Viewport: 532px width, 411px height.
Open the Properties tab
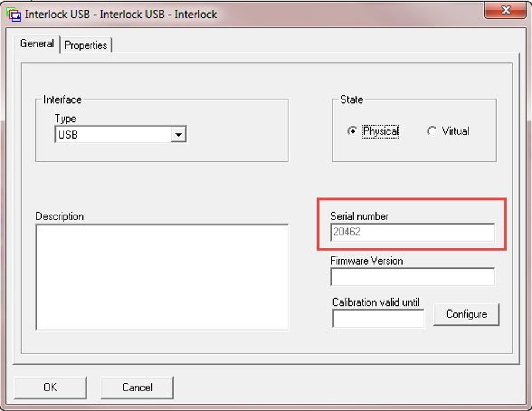pyautogui.click(x=86, y=45)
